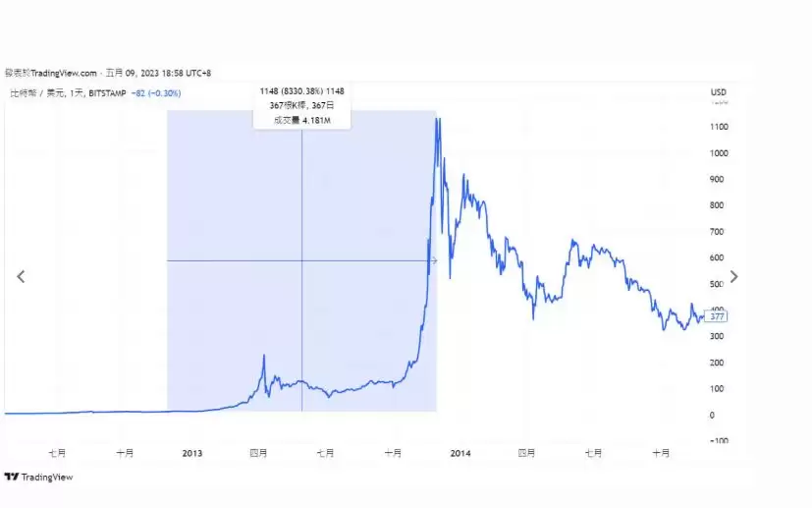Click the 377 current price label
Viewport: 812px width, 508px height.
[x=718, y=316]
